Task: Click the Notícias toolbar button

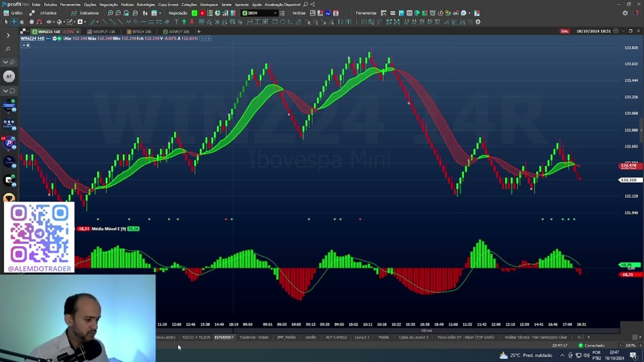Action: pos(299,13)
